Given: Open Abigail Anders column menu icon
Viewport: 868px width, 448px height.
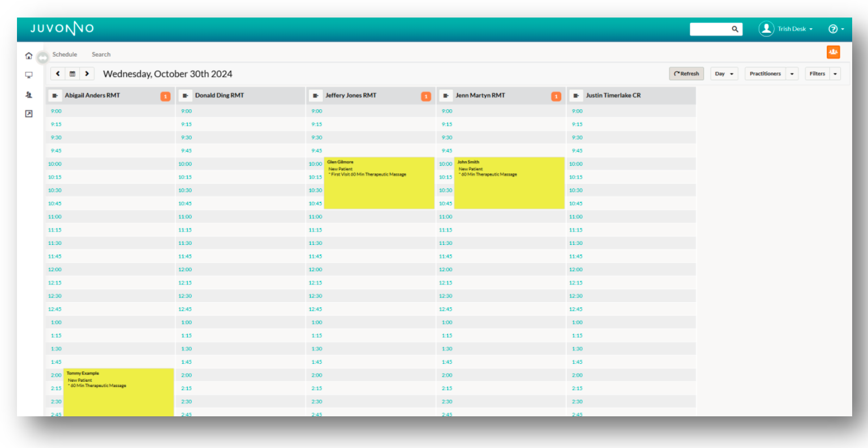Looking at the screenshot, I should [x=55, y=96].
